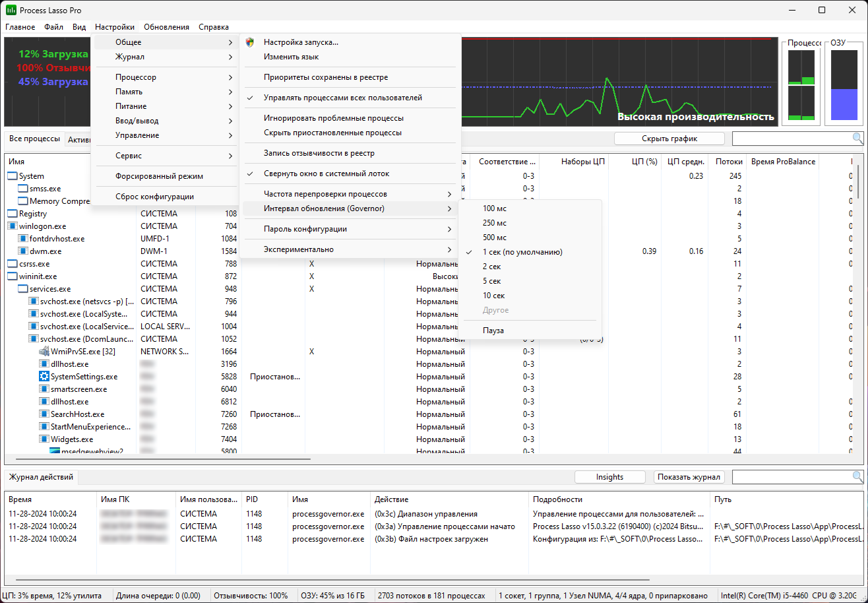Click the WmiPrvSE.exe [32] icon

[44, 352]
